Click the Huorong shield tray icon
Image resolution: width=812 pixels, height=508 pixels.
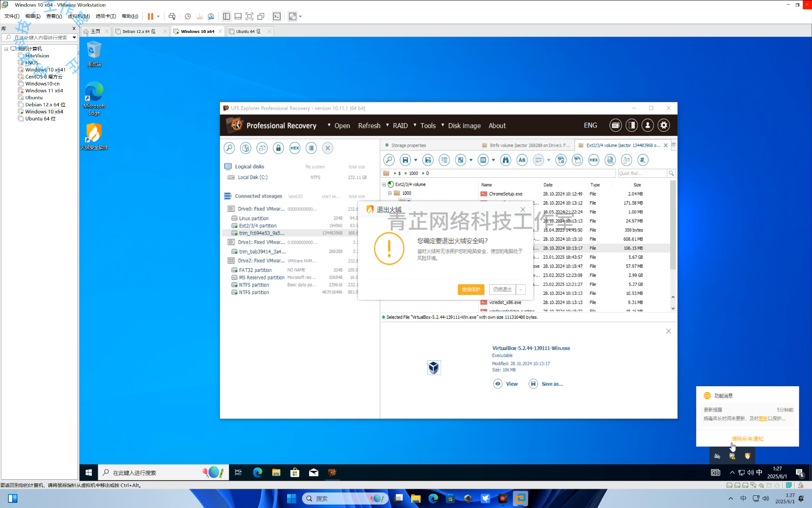(747, 456)
